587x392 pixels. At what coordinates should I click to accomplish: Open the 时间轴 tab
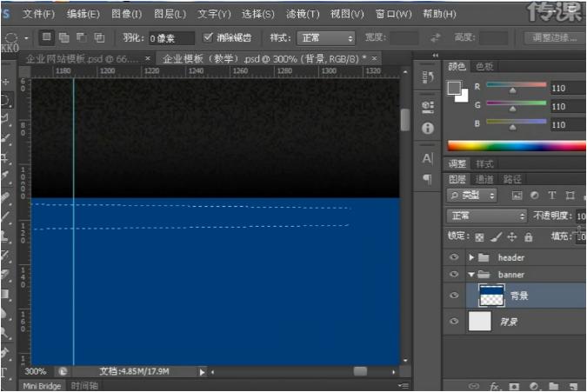click(x=84, y=386)
